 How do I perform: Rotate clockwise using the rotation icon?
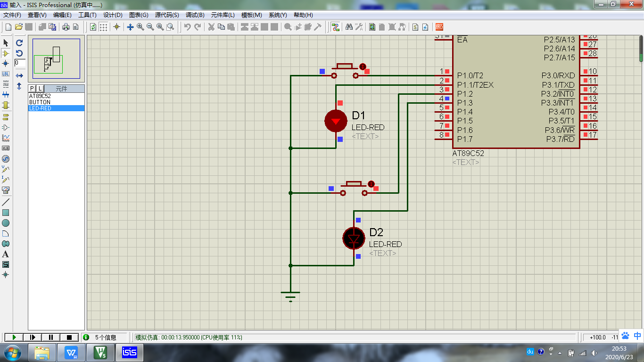[x=19, y=43]
